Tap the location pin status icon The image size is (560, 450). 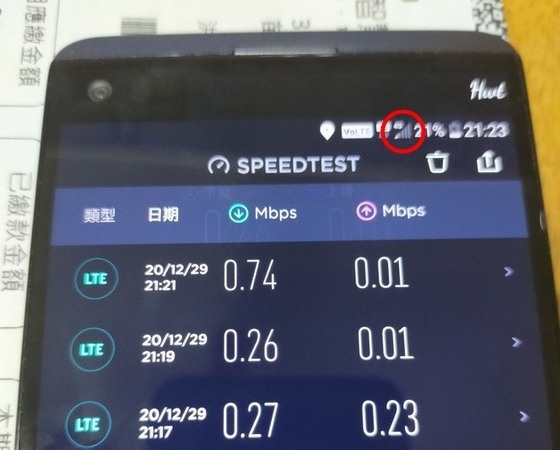click(x=328, y=131)
